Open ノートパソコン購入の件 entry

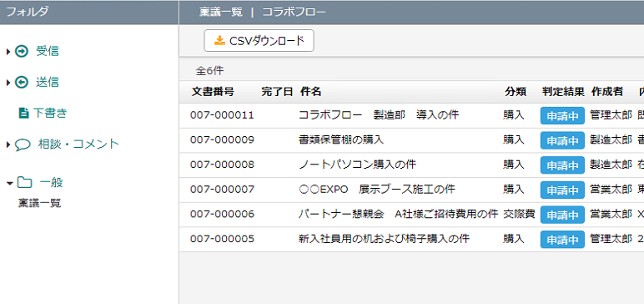(x=357, y=165)
